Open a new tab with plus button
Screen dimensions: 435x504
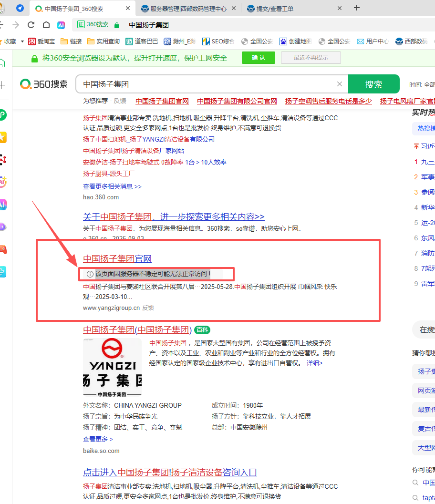(x=357, y=8)
